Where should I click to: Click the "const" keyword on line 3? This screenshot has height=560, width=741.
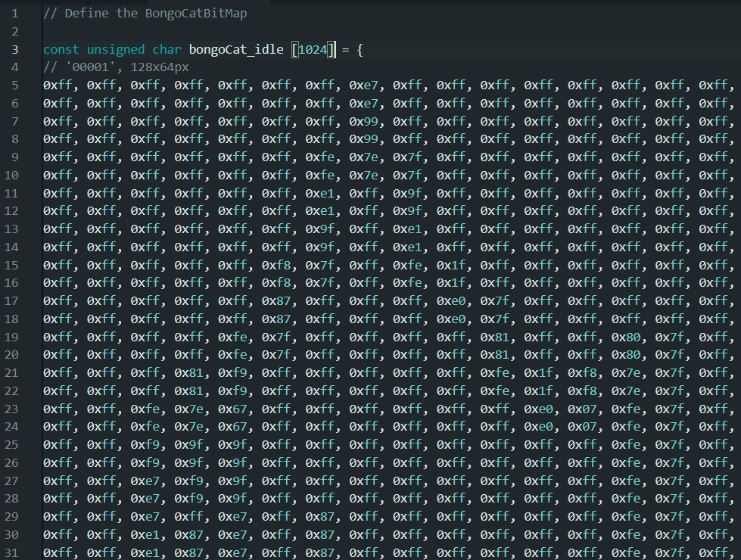(x=61, y=49)
